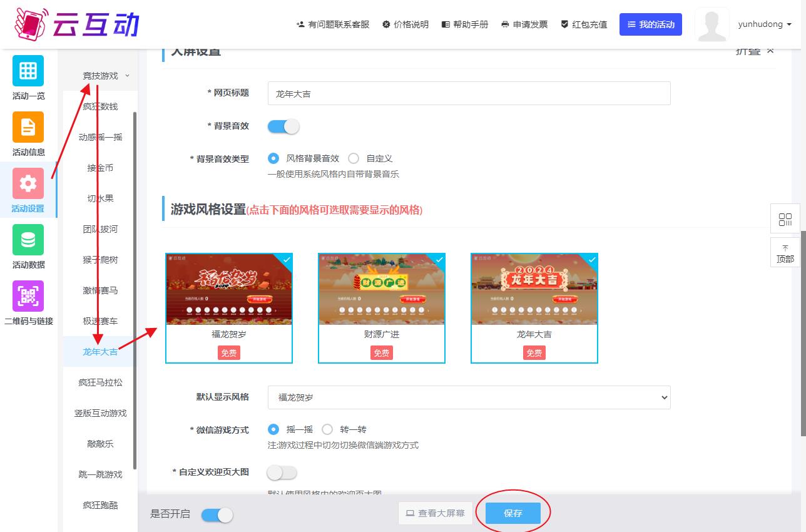Open 极速赛车 menu item

pyautogui.click(x=100, y=321)
